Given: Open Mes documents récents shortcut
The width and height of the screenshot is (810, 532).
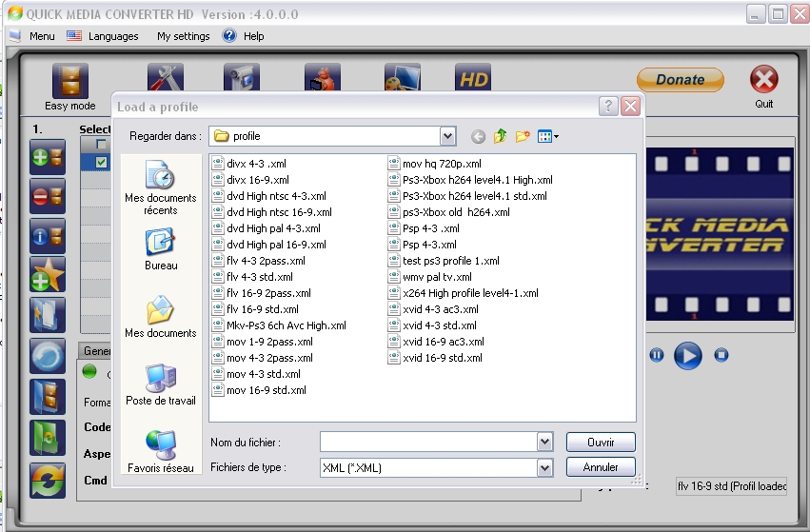Looking at the screenshot, I should pos(161,188).
